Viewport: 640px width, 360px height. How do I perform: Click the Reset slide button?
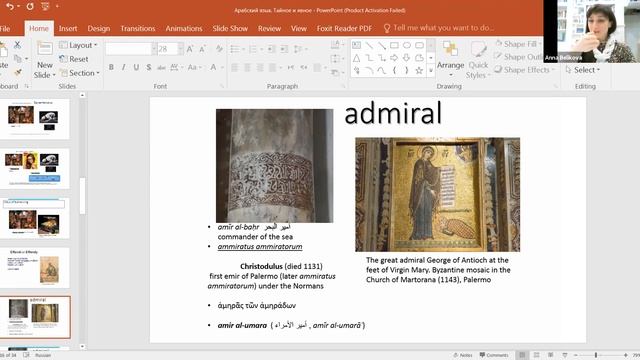click(74, 59)
